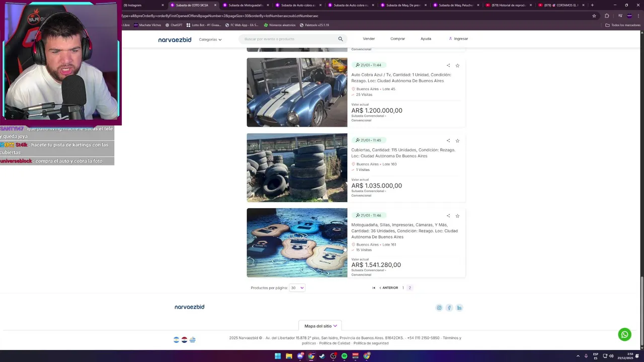Viewport: 644px width, 362px height.
Task: Open Narvaezbid LinkedIn footer icon
Action: [x=459, y=308]
